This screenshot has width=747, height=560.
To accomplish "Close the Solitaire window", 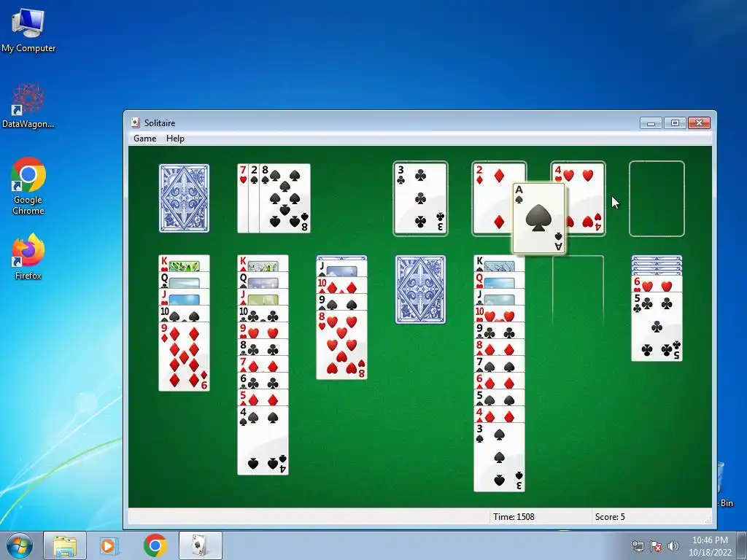I will pos(699,122).
